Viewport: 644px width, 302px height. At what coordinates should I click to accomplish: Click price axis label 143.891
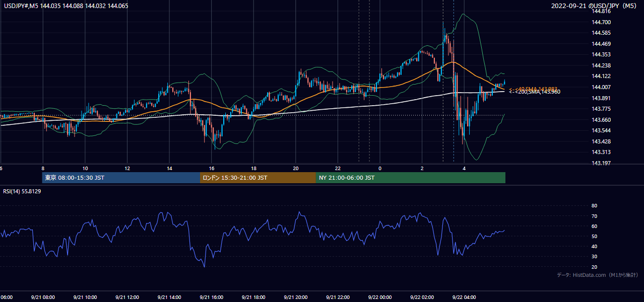[x=601, y=98]
